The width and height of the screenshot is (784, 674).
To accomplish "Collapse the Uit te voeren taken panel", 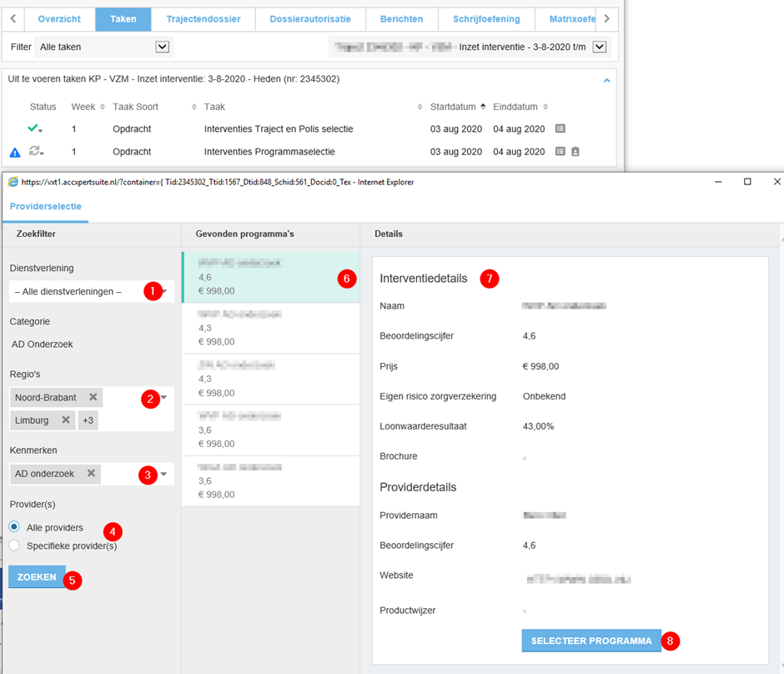I will [606, 80].
